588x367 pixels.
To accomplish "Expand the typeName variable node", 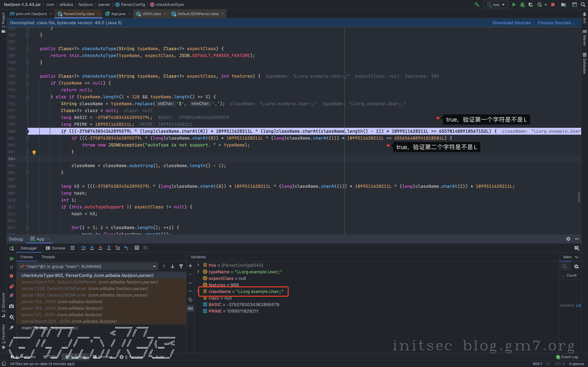I will (x=198, y=272).
